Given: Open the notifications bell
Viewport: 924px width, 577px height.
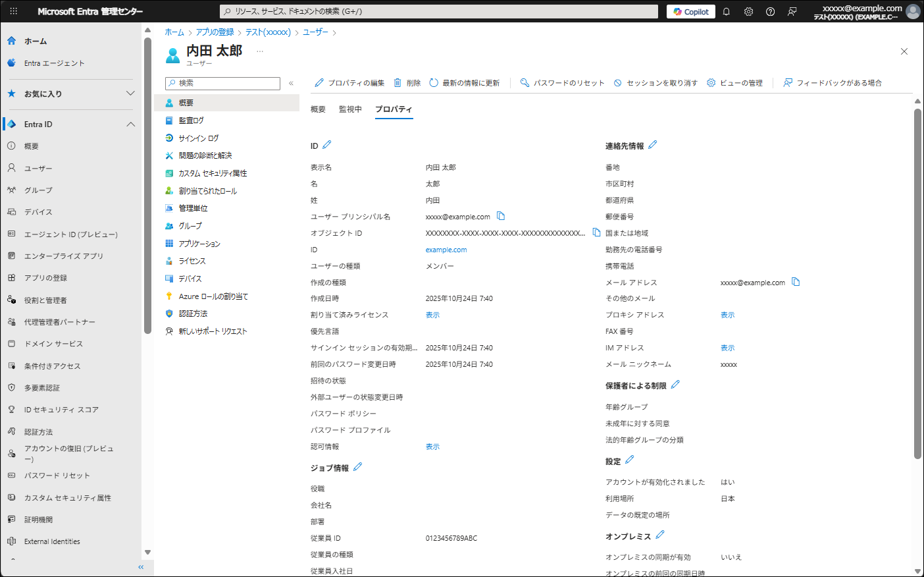Looking at the screenshot, I should pos(727,12).
